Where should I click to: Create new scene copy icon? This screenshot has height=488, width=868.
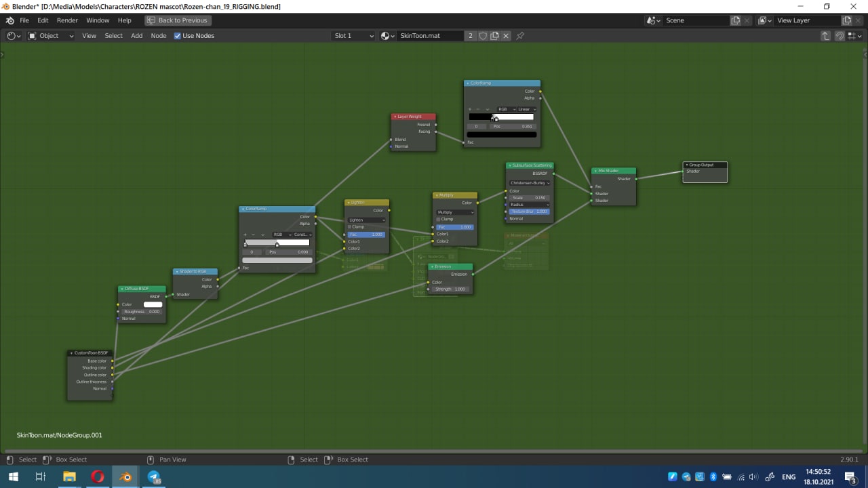pos(736,20)
